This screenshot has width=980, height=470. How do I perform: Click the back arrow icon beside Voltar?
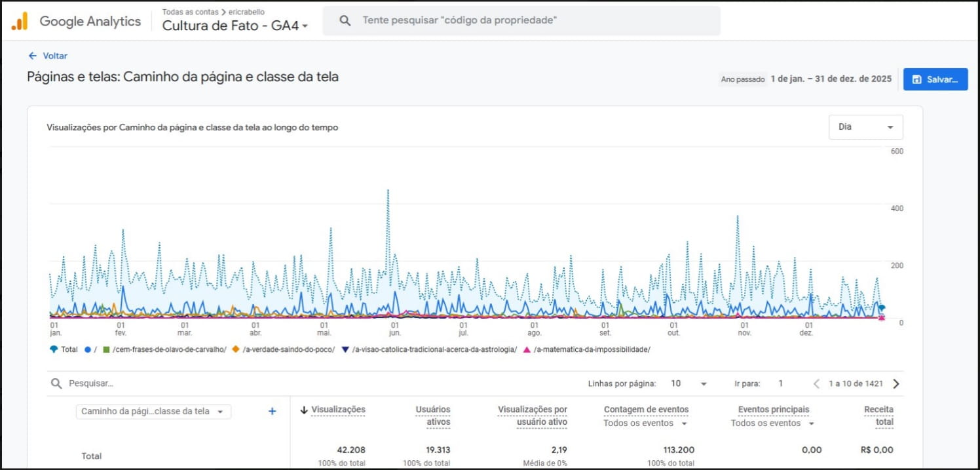[33, 56]
